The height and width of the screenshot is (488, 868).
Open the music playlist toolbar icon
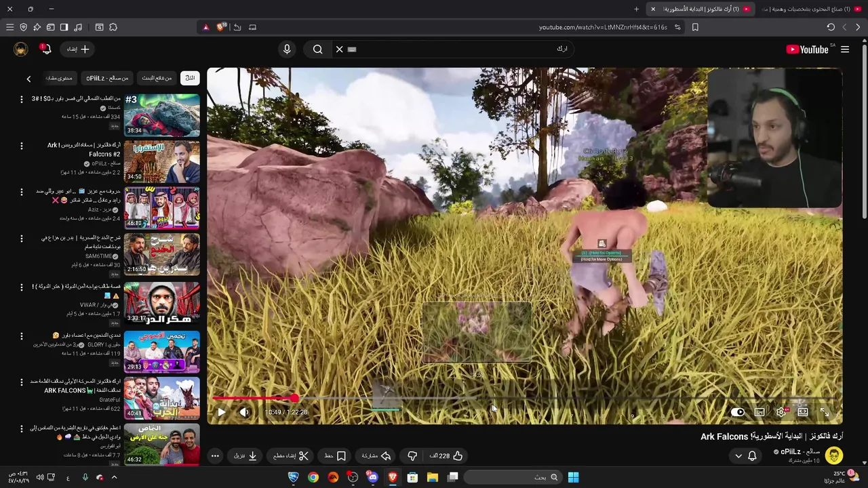[78, 27]
